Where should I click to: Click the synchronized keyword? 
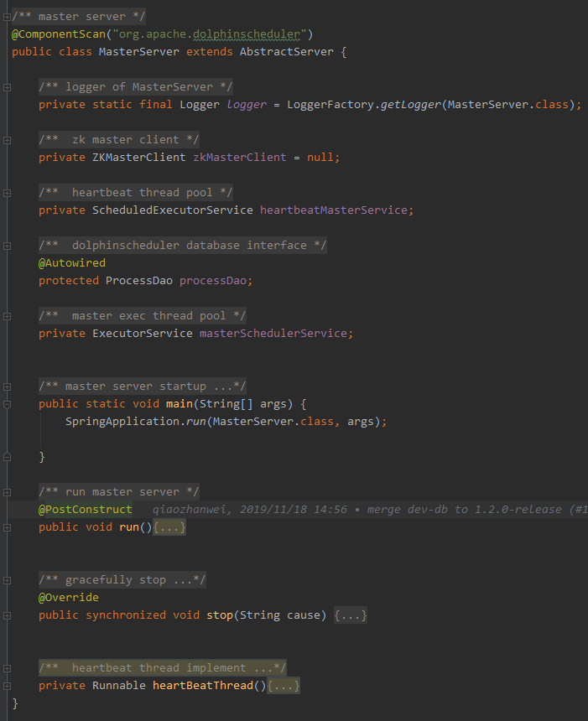126,615
